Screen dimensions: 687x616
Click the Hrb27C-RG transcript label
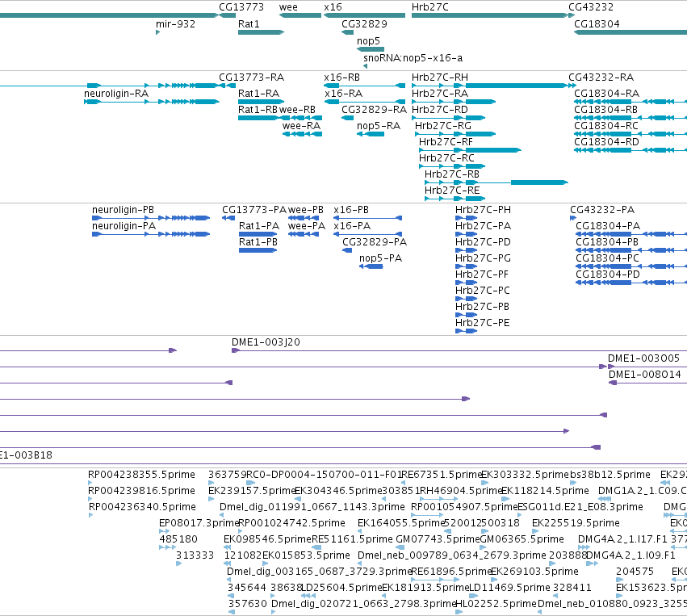tap(443, 126)
